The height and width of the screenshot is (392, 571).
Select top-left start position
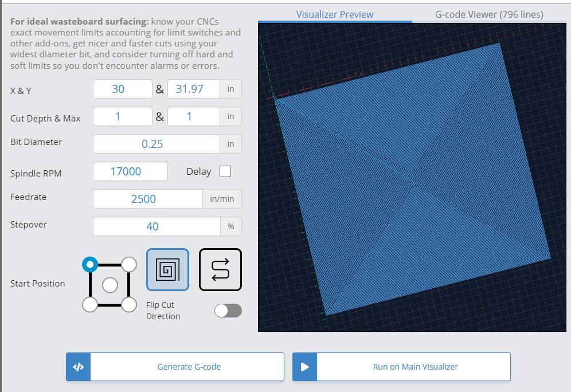pos(90,265)
